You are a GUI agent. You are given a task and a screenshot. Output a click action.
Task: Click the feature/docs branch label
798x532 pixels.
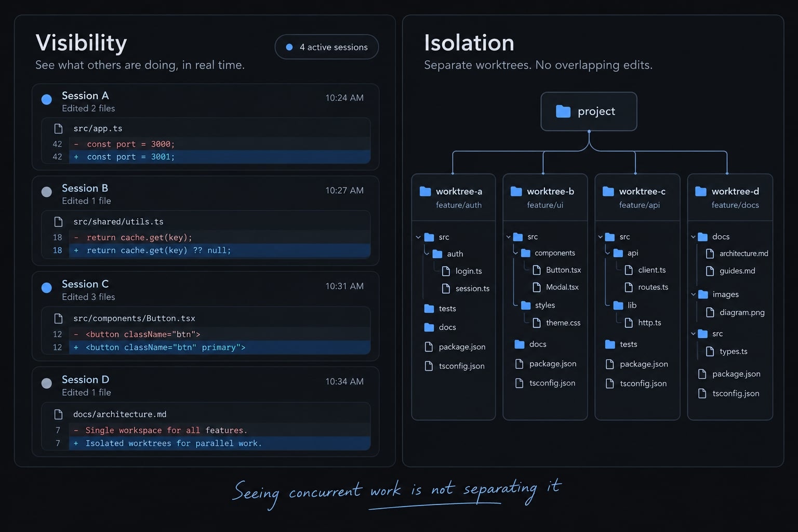point(735,205)
